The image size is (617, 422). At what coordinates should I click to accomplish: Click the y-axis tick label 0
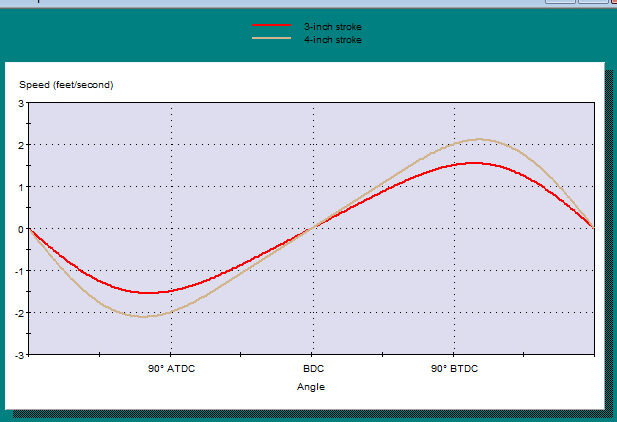(x=20, y=229)
